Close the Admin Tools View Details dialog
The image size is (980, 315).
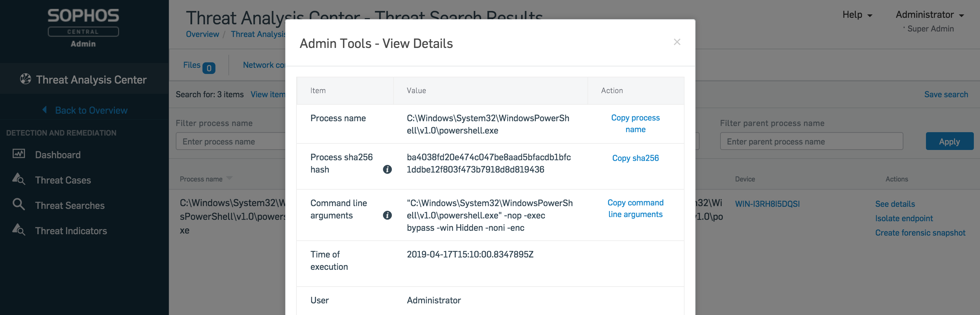click(x=677, y=42)
